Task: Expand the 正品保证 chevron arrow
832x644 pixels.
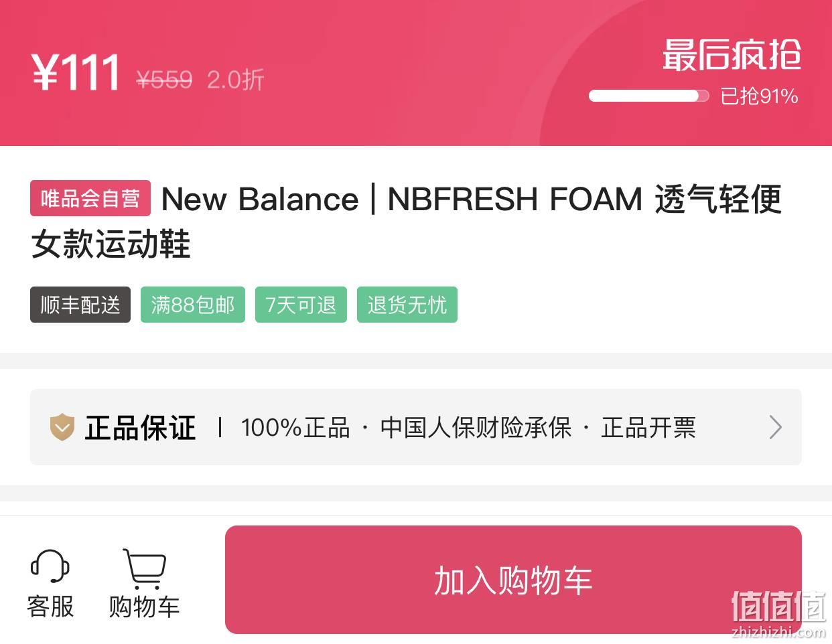Action: [x=775, y=427]
